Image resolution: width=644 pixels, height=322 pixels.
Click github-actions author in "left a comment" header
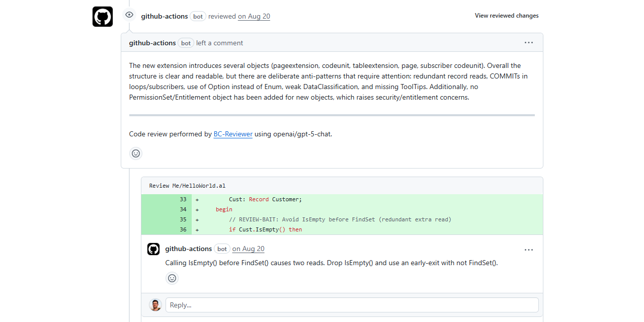click(x=152, y=43)
